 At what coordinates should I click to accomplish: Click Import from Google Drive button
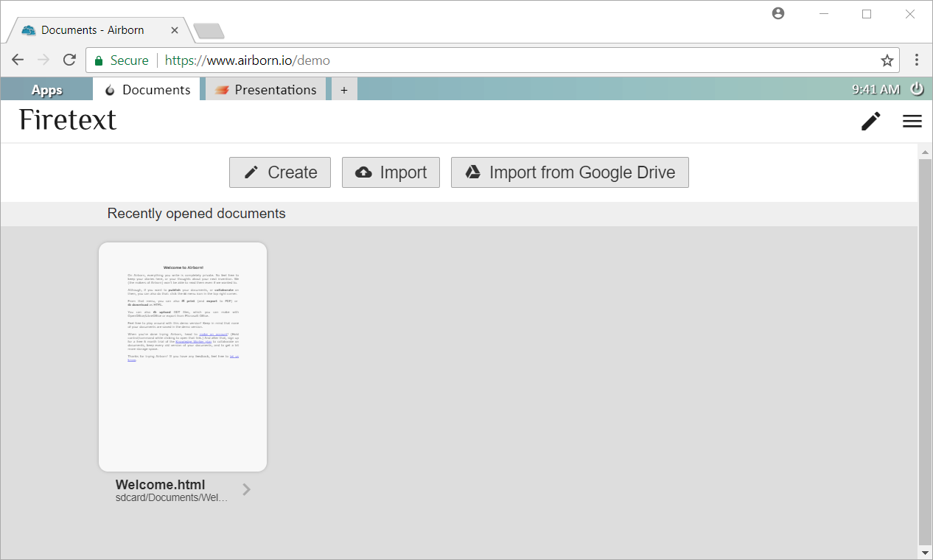tap(570, 172)
